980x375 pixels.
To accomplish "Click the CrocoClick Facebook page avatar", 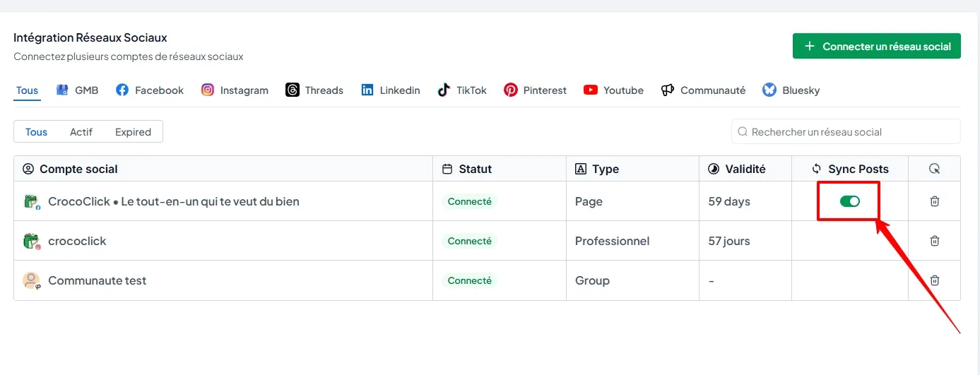I will point(31,202).
